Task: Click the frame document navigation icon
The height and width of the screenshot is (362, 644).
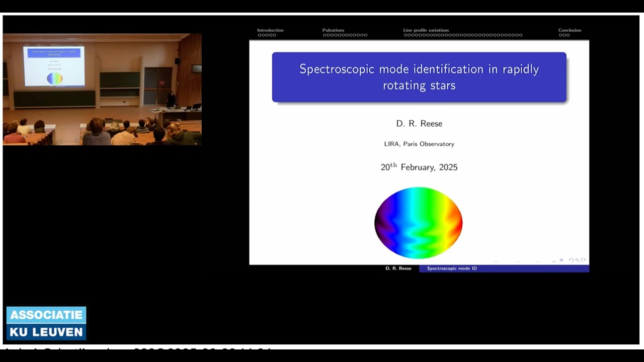Action: pos(561,260)
